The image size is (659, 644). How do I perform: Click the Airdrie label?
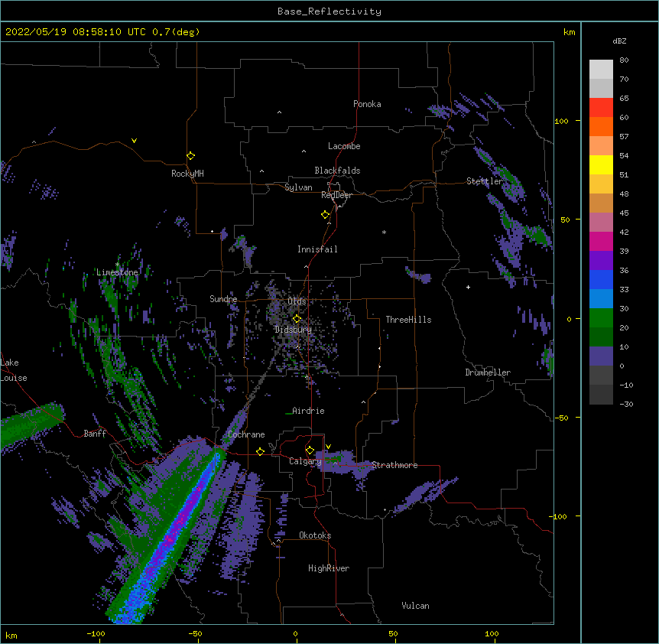click(309, 411)
